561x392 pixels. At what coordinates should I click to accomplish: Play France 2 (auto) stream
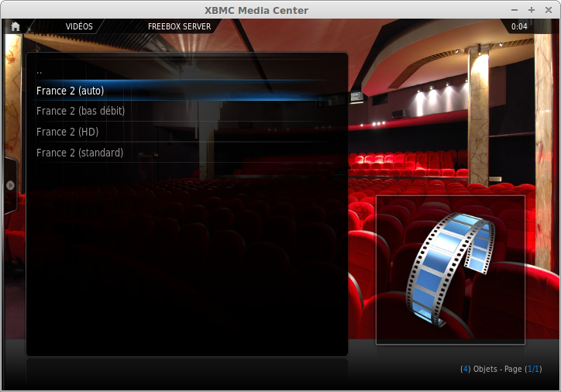(x=187, y=91)
